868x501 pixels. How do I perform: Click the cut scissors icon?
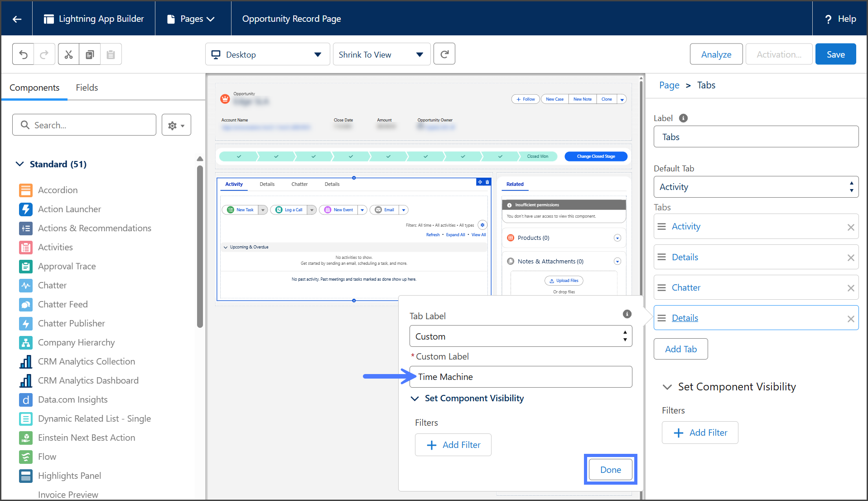(x=68, y=54)
